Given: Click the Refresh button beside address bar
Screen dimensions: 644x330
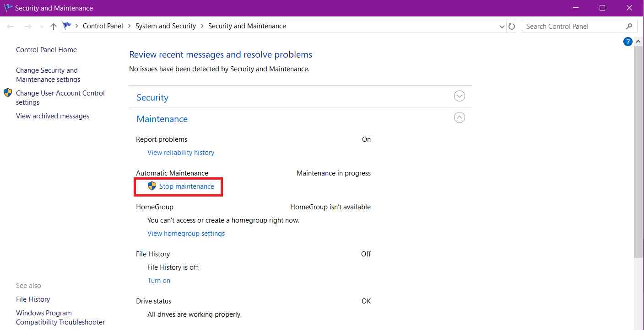Looking at the screenshot, I should 512,27.
